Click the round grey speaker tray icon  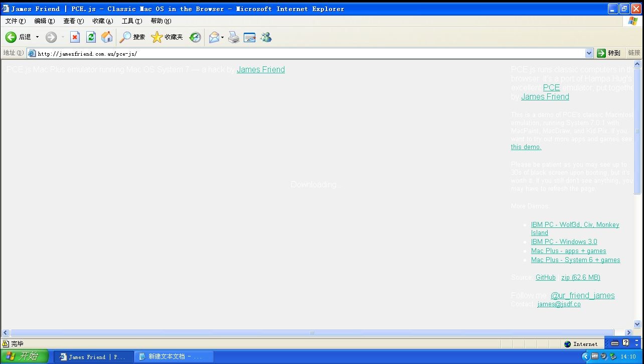603,356
